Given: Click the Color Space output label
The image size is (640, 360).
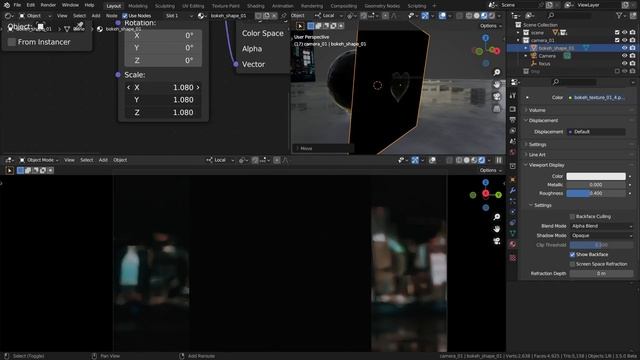Looking at the screenshot, I should pos(262,33).
